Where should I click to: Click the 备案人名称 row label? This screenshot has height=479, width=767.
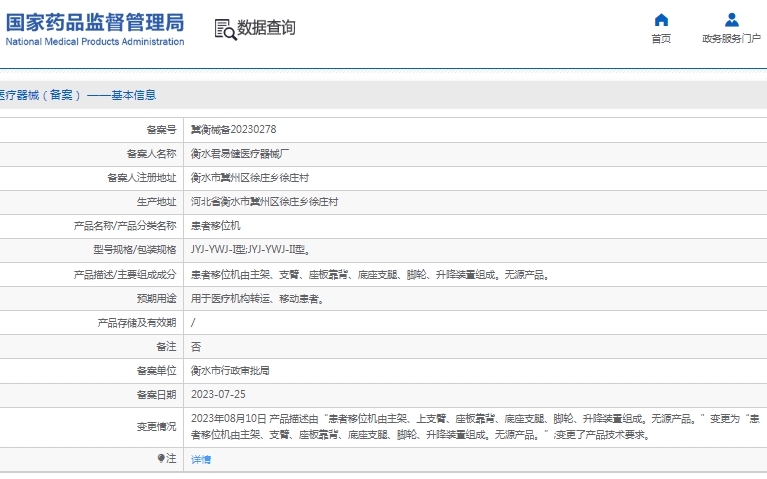click(x=152, y=154)
